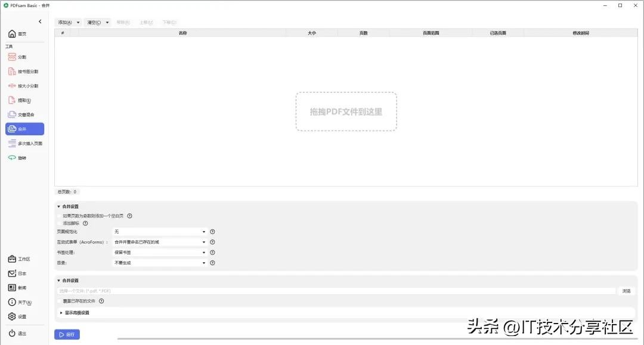
Task: Open the 添加 (Add) toolbar menu
Action: click(x=69, y=23)
